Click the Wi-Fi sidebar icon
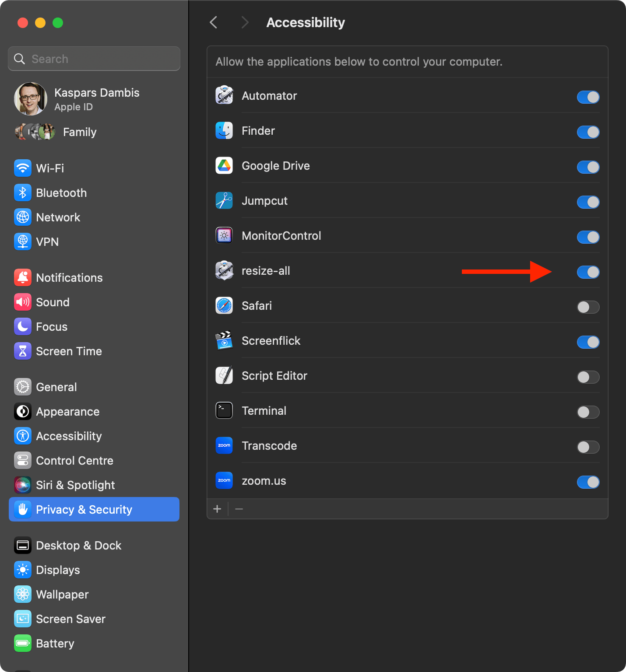 (x=23, y=168)
